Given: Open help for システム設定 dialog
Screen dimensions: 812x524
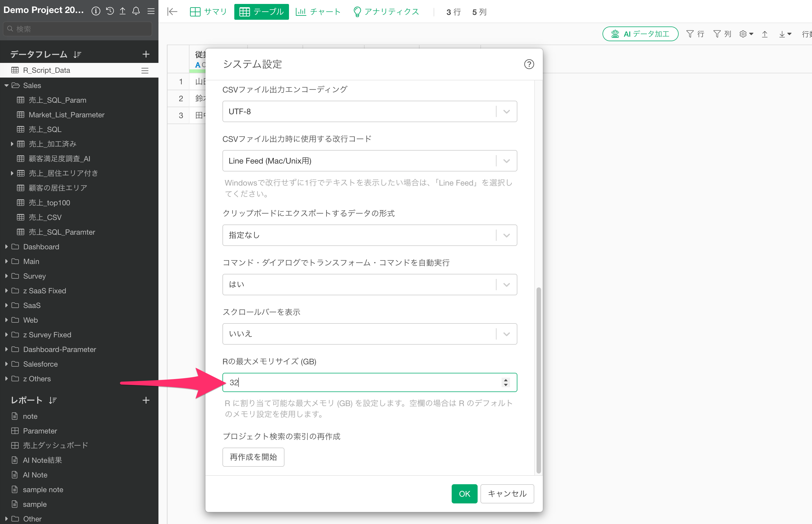Looking at the screenshot, I should [x=529, y=64].
